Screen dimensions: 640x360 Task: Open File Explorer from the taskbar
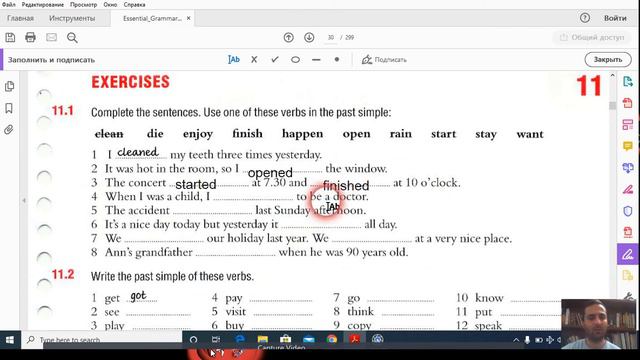(262, 339)
